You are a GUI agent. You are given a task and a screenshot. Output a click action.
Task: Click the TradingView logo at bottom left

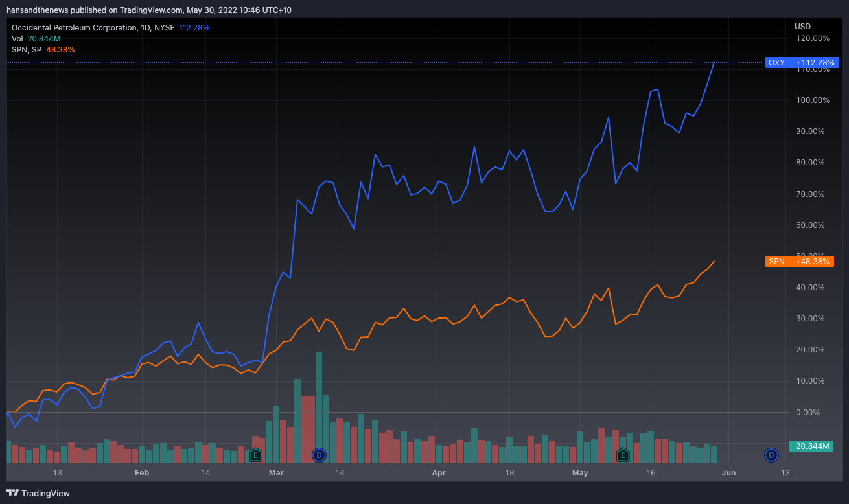tap(38, 493)
